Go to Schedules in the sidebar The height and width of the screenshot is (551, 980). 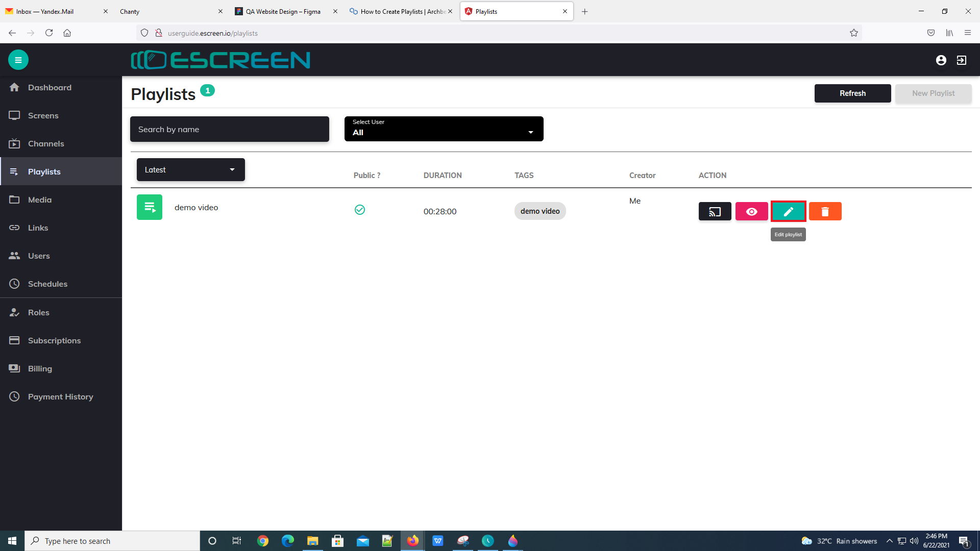(47, 284)
